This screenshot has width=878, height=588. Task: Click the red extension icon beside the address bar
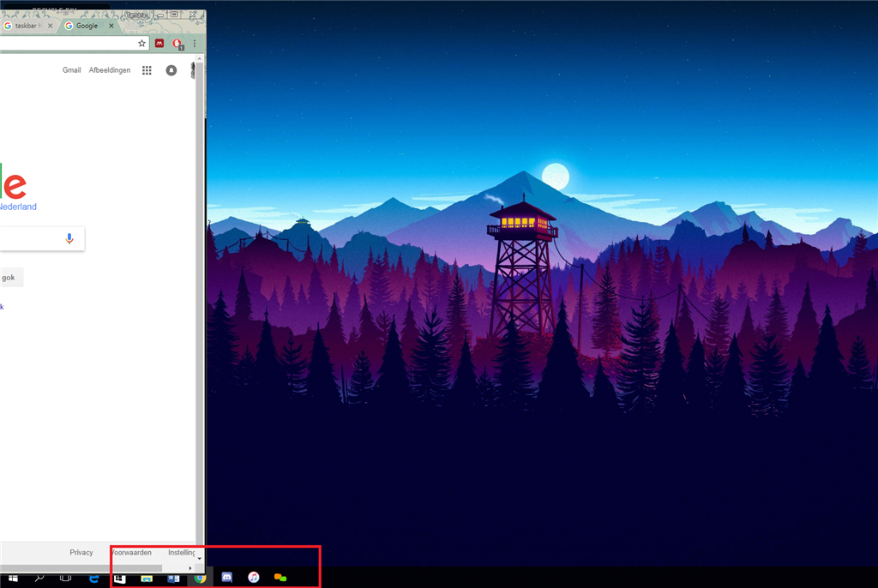(159, 43)
